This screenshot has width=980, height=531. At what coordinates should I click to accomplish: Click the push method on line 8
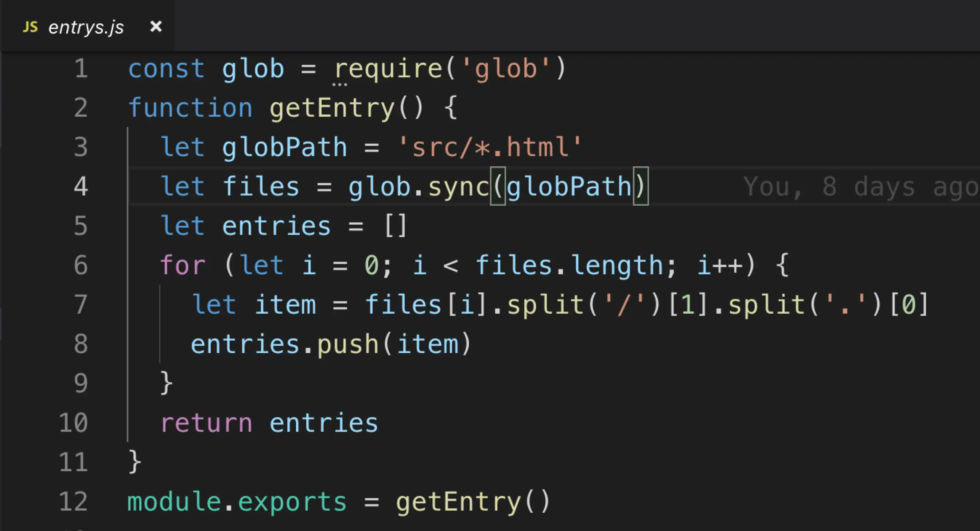coord(348,344)
